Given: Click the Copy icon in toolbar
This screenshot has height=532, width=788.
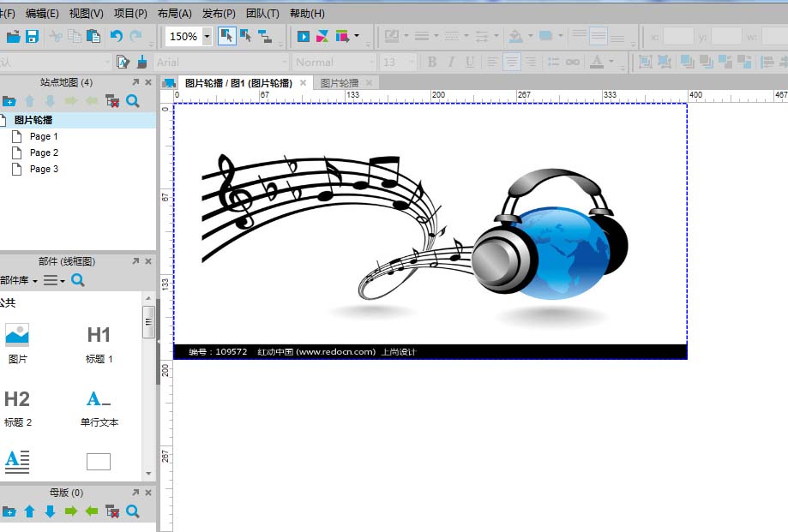Looking at the screenshot, I should tap(75, 36).
